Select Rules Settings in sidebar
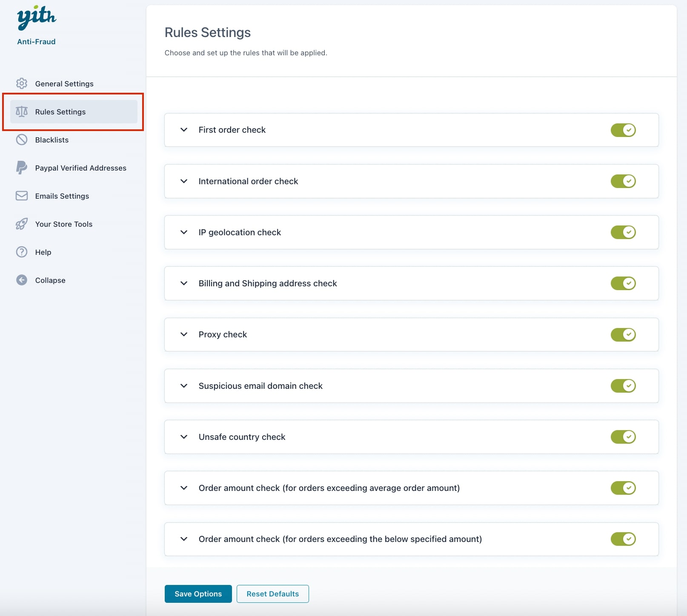The width and height of the screenshot is (687, 616). (74, 111)
